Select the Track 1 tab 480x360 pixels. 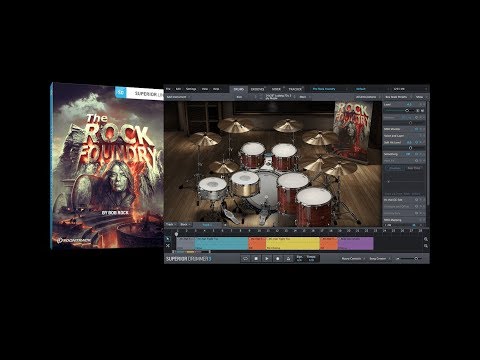[207, 225]
